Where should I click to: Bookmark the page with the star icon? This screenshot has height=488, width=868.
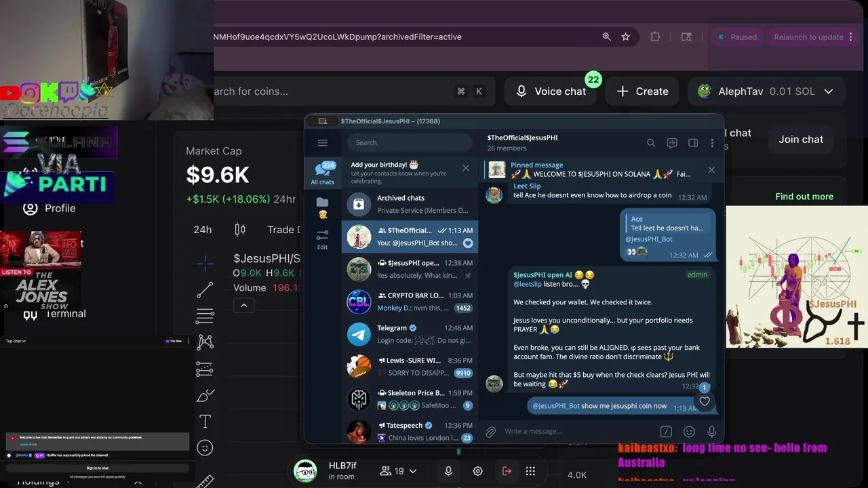(x=625, y=37)
